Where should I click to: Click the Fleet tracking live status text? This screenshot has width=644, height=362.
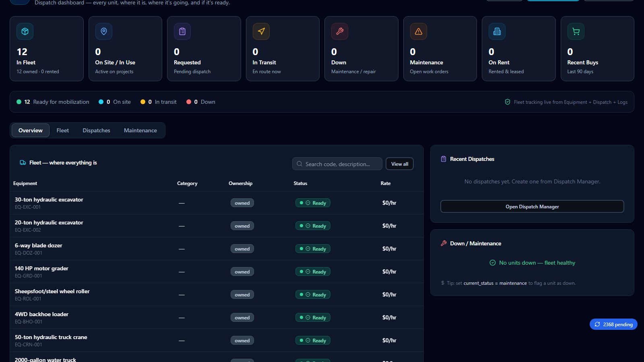point(570,102)
